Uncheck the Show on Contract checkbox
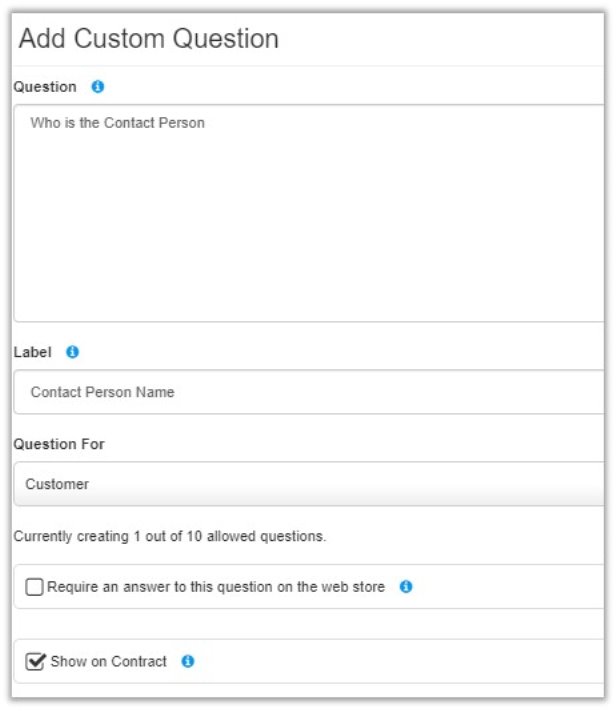 click(36, 661)
